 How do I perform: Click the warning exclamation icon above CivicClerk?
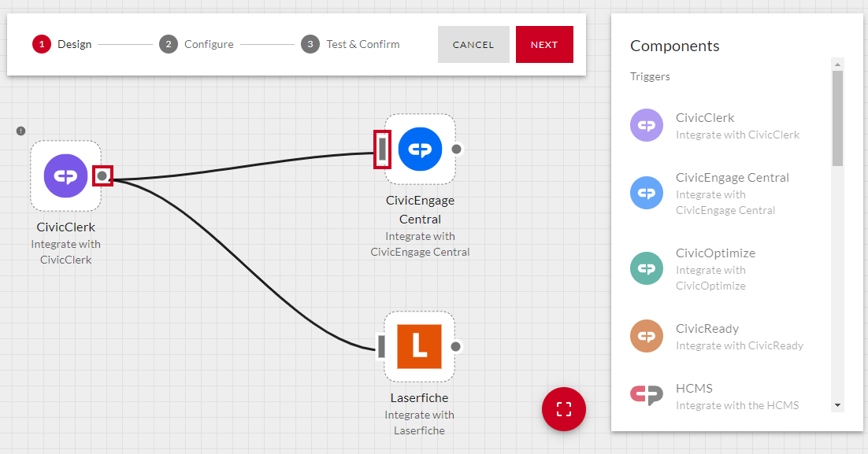[21, 131]
